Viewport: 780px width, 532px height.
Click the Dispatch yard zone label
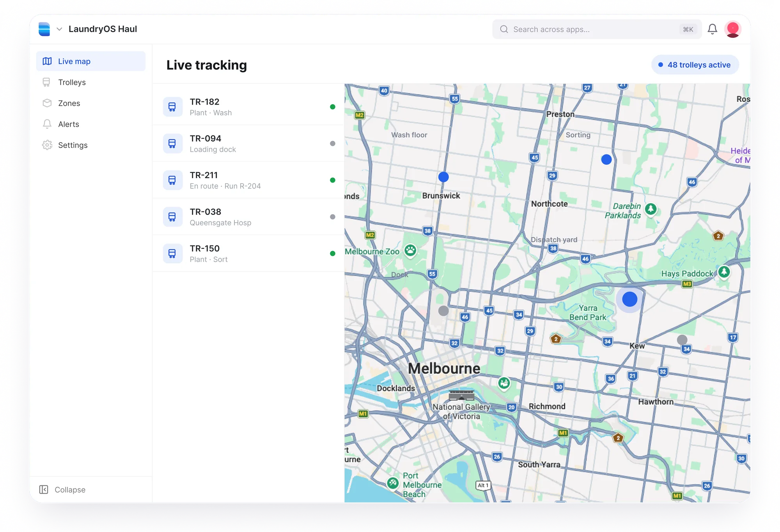pyautogui.click(x=554, y=240)
